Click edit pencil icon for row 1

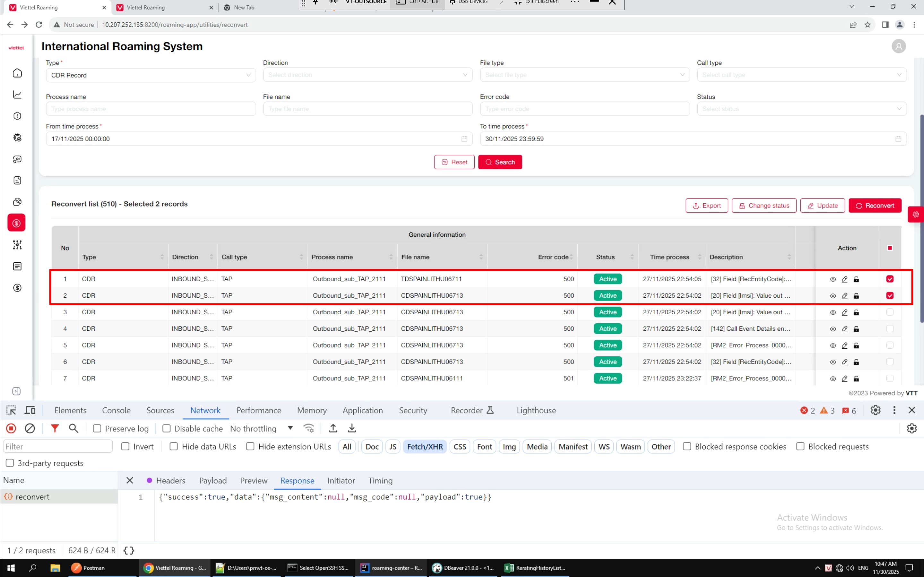tap(845, 279)
